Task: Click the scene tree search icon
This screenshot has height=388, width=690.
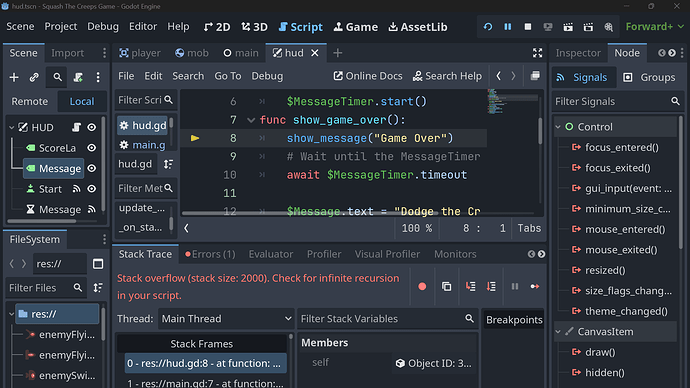Action: (x=57, y=77)
